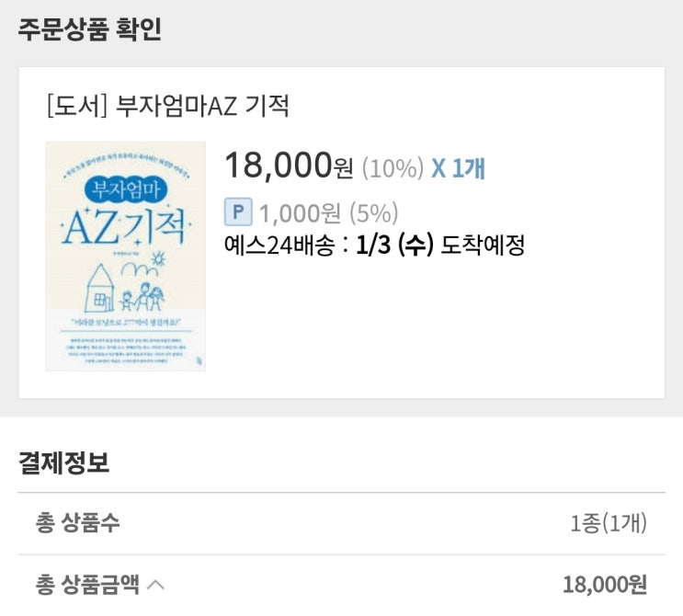Open the 부자엄마 AZ 기적 book cover
The height and width of the screenshot is (616, 683).
coord(125,256)
